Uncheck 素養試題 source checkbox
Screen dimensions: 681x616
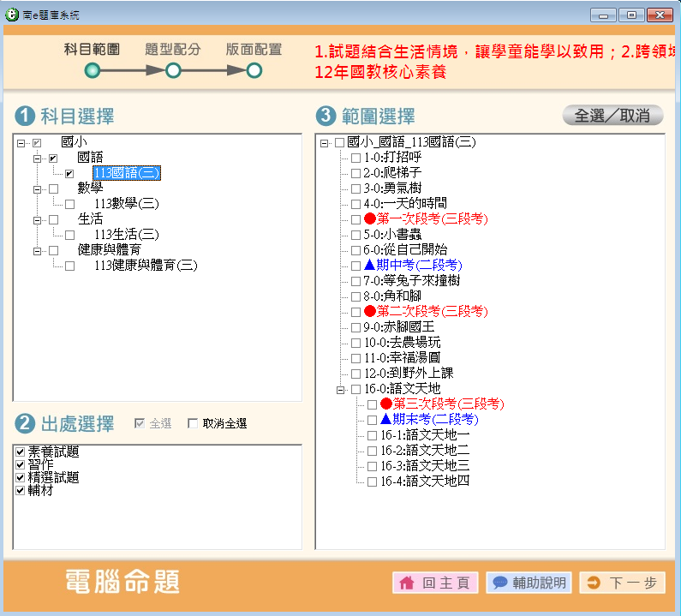[x=20, y=452]
